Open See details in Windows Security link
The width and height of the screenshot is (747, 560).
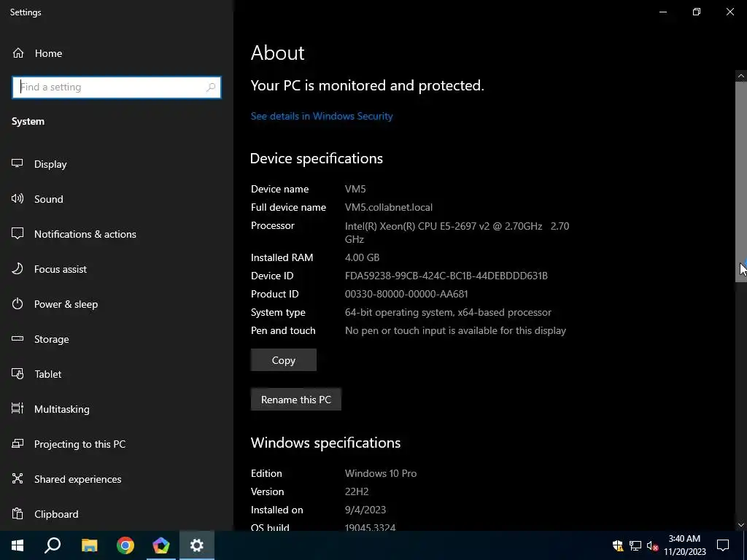(x=322, y=116)
